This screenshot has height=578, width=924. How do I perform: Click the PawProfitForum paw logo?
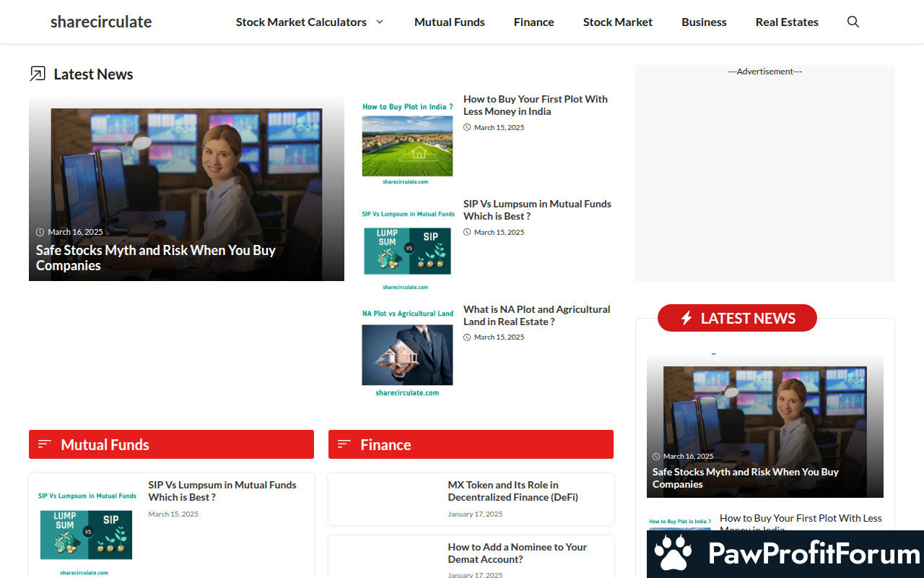(673, 554)
